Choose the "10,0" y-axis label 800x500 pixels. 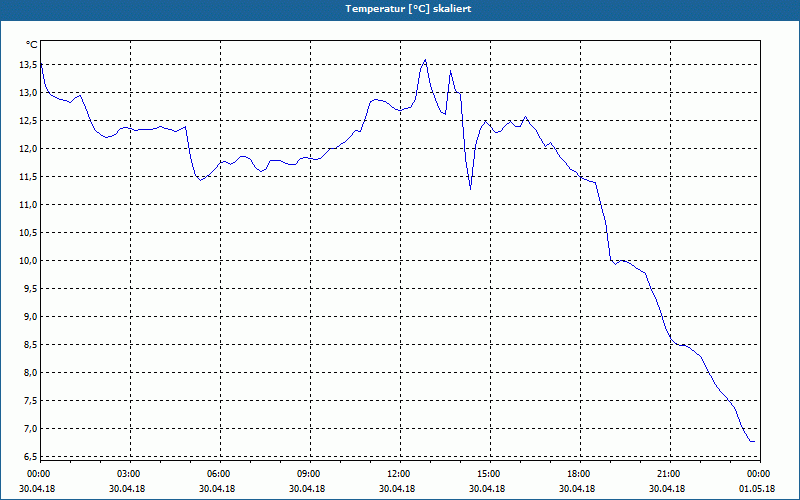tap(29, 261)
